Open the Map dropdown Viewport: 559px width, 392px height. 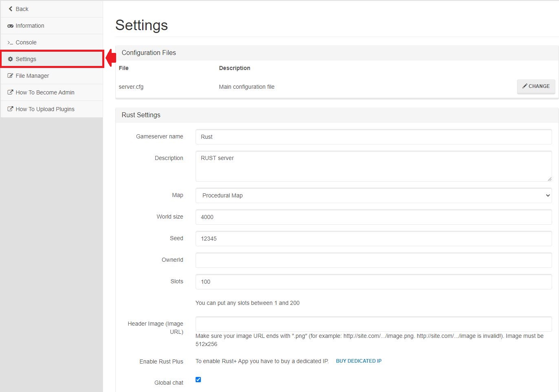[374, 195]
